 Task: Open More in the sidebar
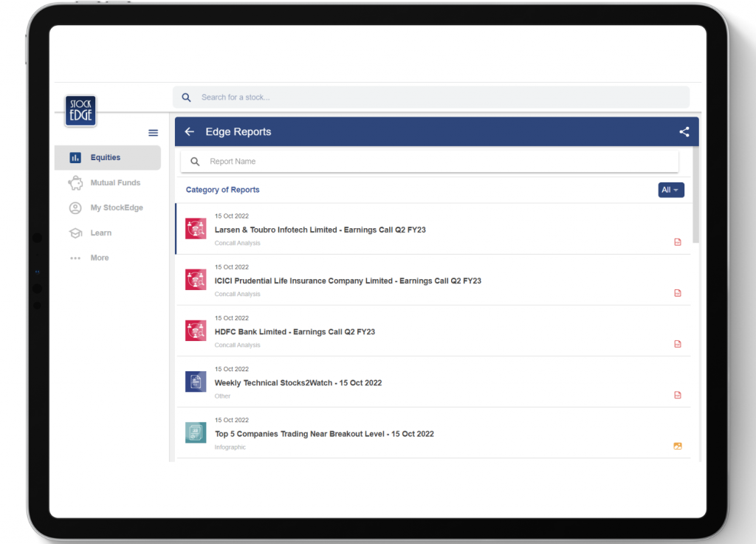[x=108, y=258]
